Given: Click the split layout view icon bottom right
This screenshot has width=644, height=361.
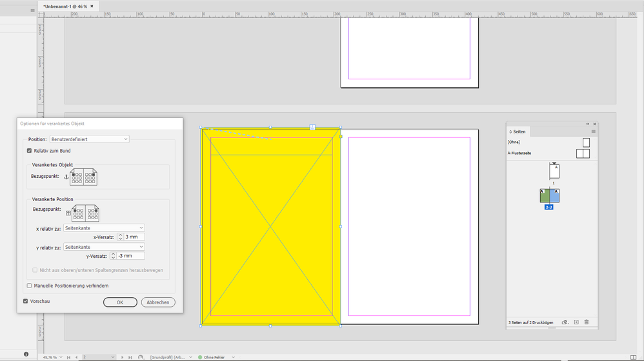Looking at the screenshot, I should [633, 357].
